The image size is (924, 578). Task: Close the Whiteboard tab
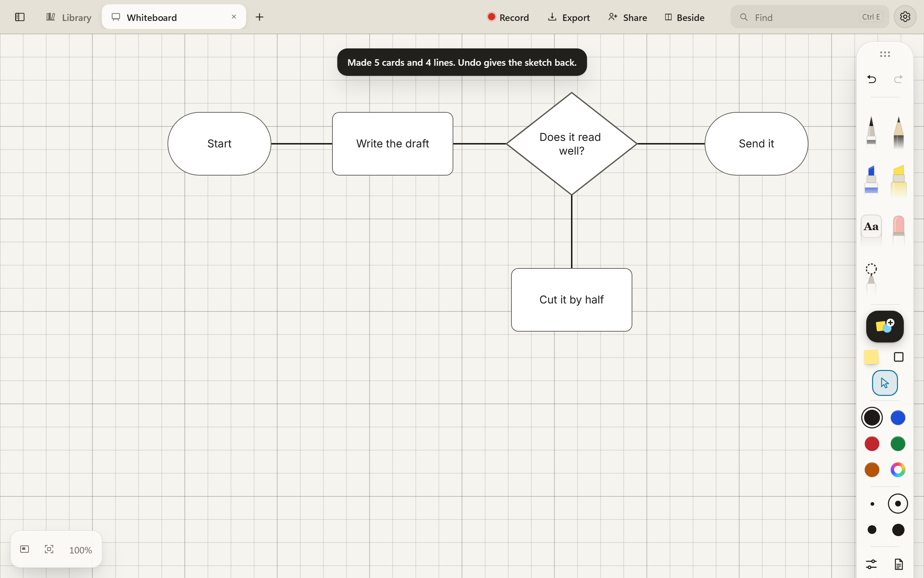(x=234, y=17)
